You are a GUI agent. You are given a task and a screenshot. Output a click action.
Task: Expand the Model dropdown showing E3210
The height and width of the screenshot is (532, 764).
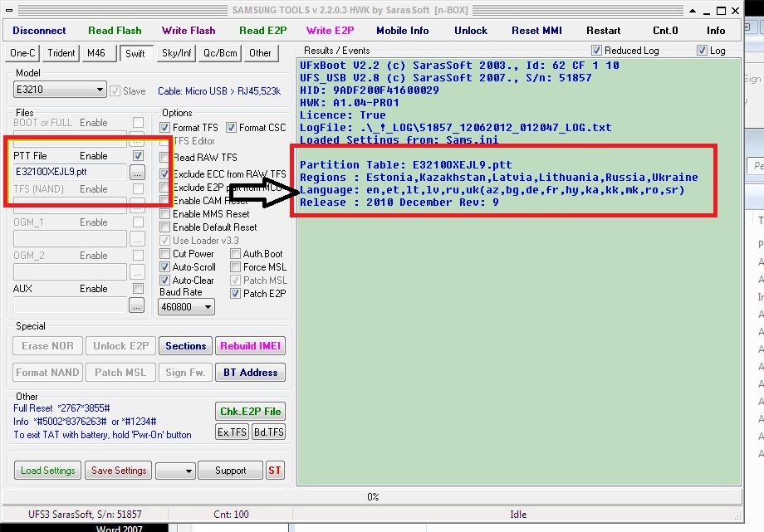click(60, 90)
